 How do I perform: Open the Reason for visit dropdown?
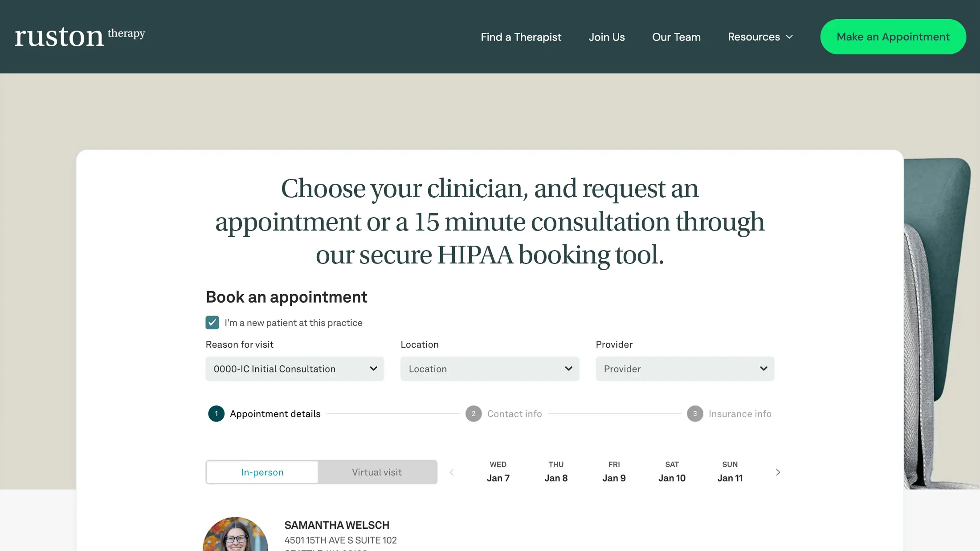(294, 369)
